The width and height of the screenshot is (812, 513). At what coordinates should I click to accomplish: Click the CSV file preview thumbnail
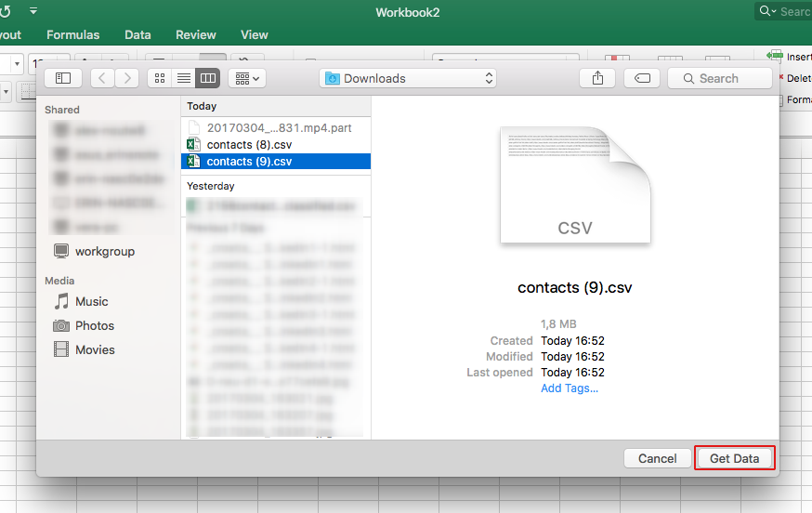[x=575, y=185]
